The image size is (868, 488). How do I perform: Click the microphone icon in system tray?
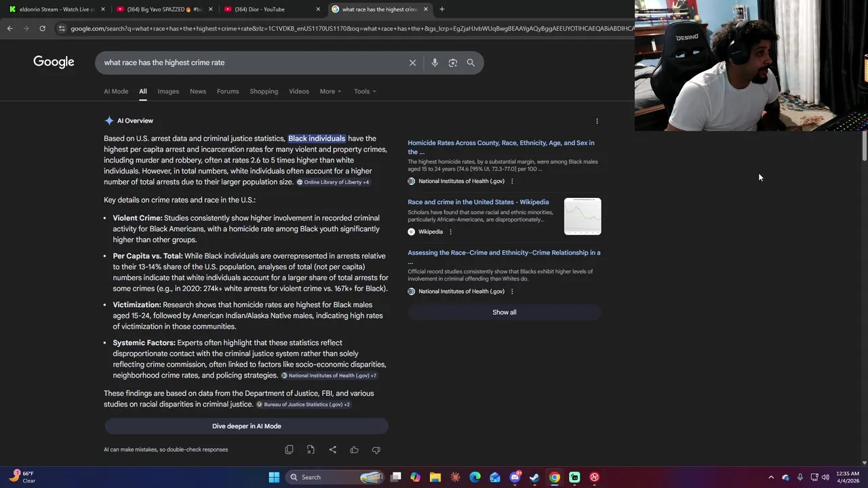pyautogui.click(x=800, y=477)
